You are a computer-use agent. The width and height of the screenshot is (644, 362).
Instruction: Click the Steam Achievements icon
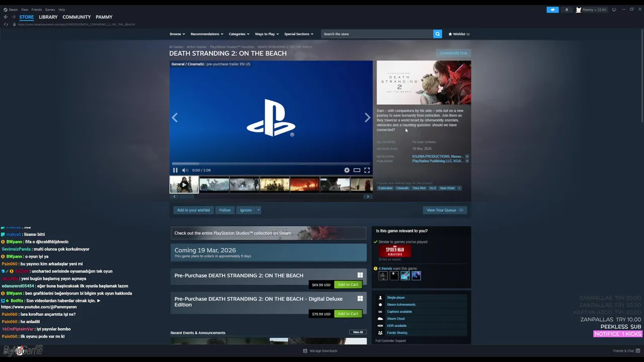pos(380,305)
